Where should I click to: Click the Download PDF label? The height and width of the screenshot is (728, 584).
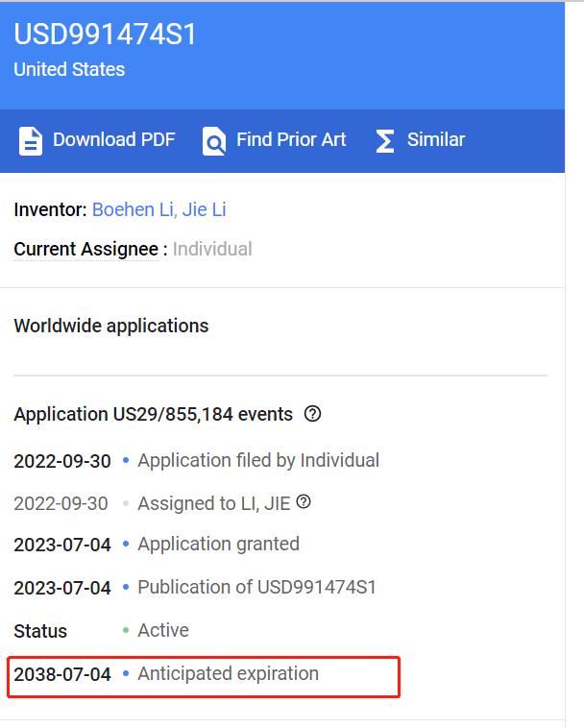[x=113, y=140]
